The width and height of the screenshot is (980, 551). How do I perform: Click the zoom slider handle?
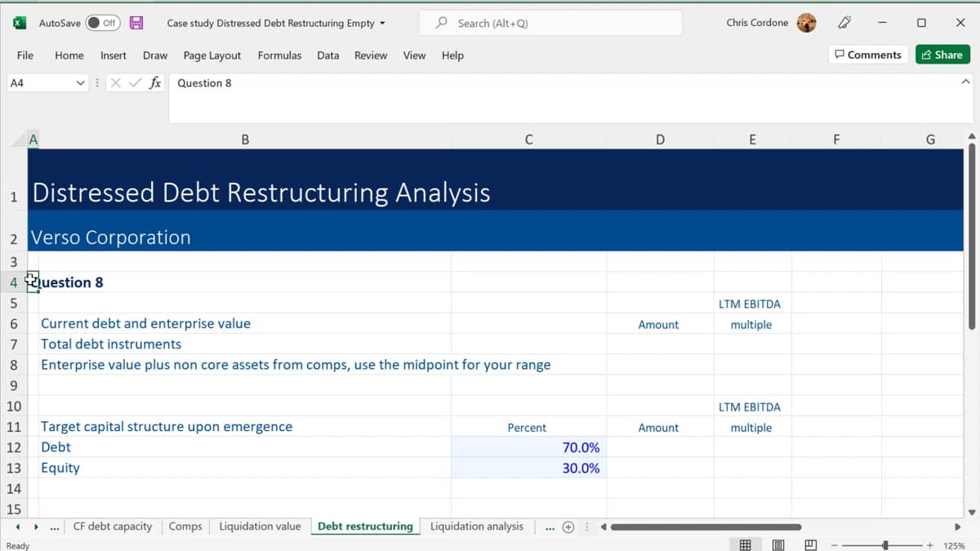click(x=885, y=544)
